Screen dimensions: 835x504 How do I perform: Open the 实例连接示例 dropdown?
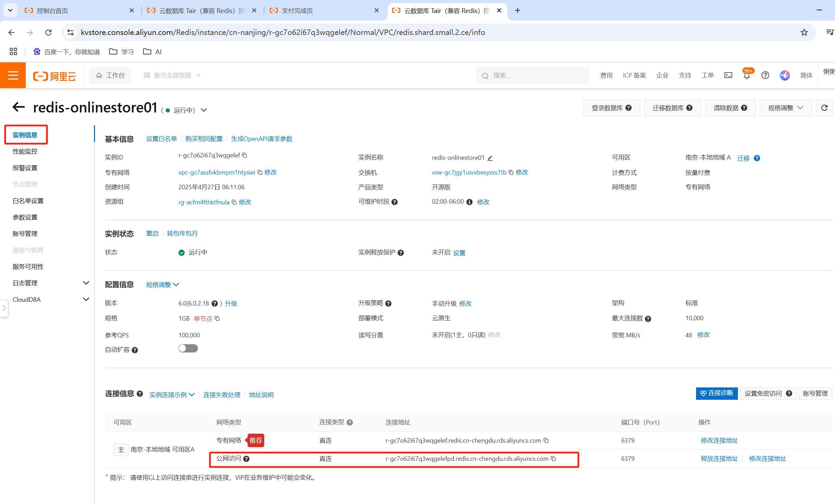click(x=172, y=395)
